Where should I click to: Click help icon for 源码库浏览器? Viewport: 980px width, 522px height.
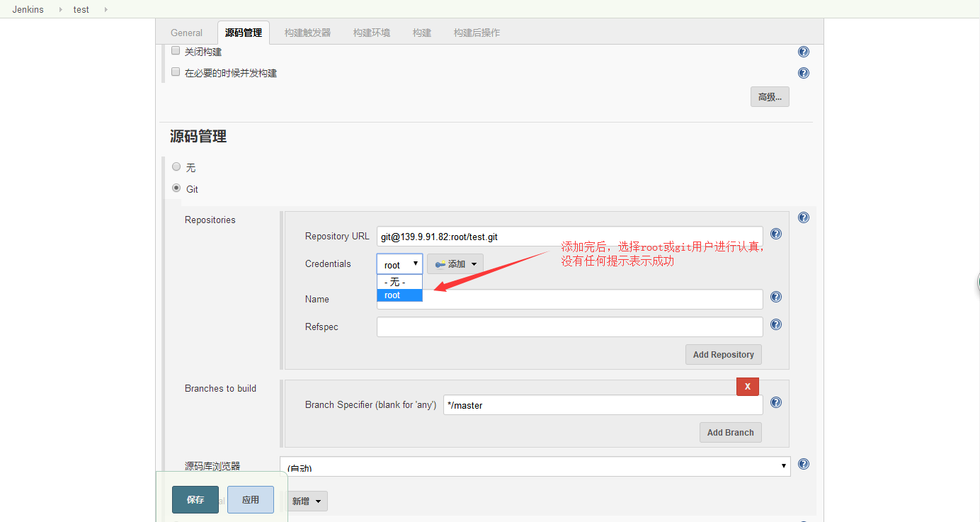[803, 464]
